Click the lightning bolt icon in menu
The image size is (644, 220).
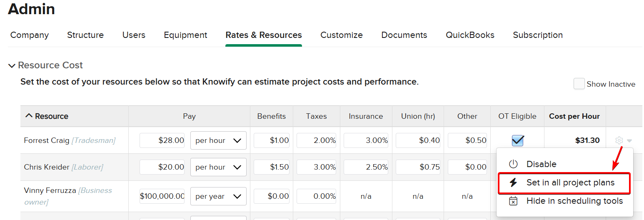[513, 182]
